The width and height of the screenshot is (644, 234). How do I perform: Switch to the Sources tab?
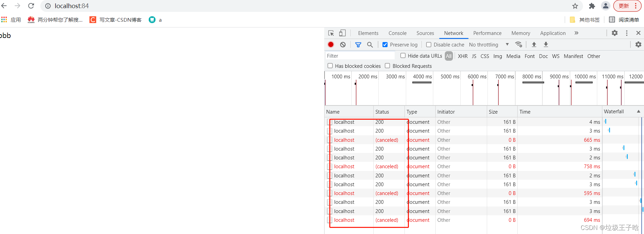pyautogui.click(x=425, y=33)
